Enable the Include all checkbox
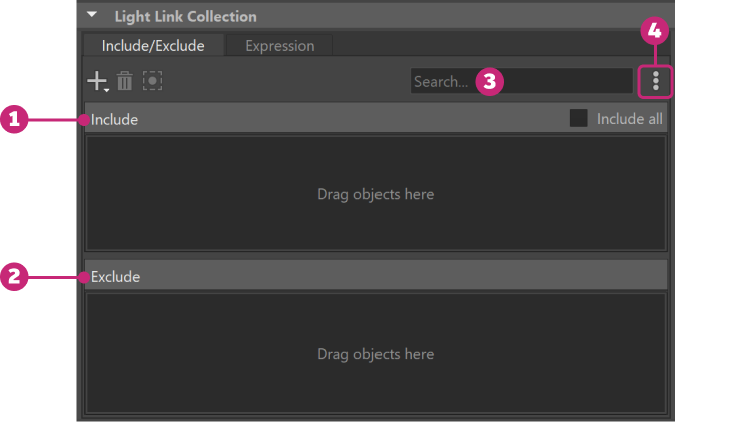Viewport: 740px width, 422px height. [578, 119]
